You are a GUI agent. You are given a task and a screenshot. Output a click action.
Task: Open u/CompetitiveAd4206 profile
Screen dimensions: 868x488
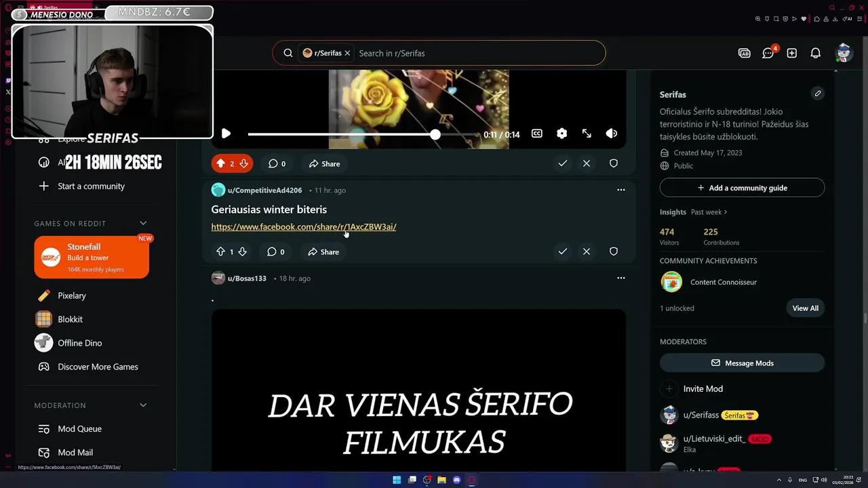[x=264, y=190]
